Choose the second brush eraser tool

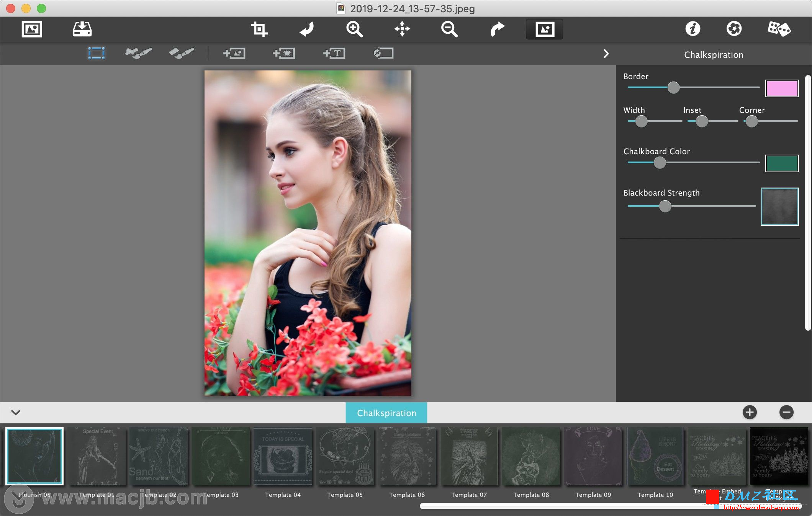point(182,53)
